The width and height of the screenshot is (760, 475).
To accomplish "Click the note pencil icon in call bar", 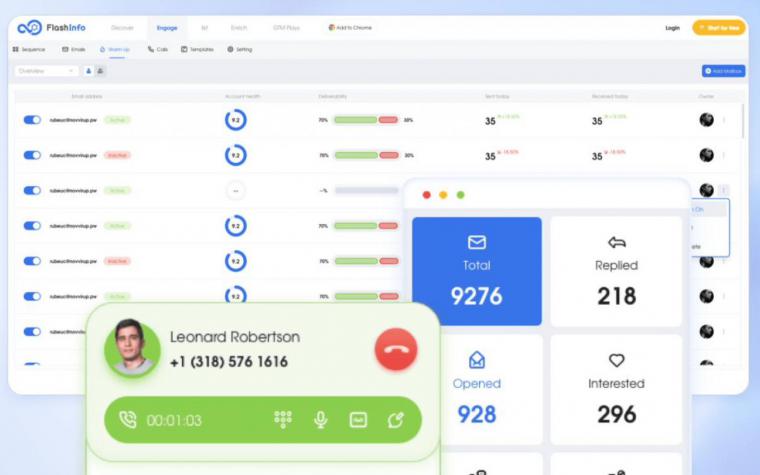I will [396, 420].
